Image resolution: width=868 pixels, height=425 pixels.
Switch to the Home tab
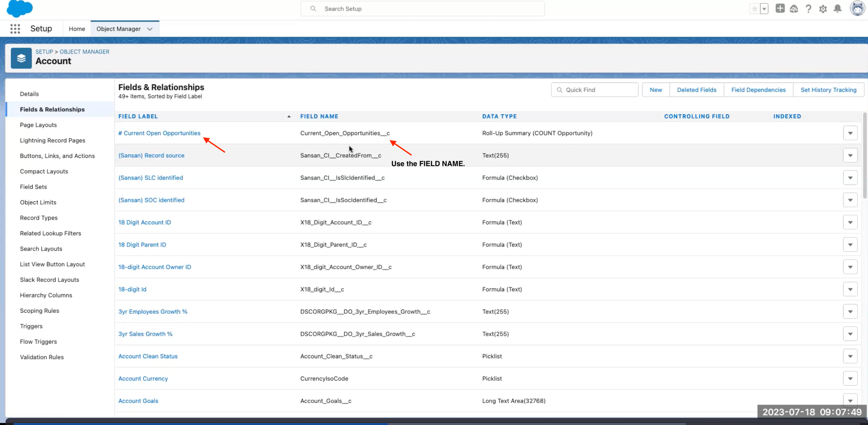(x=76, y=29)
